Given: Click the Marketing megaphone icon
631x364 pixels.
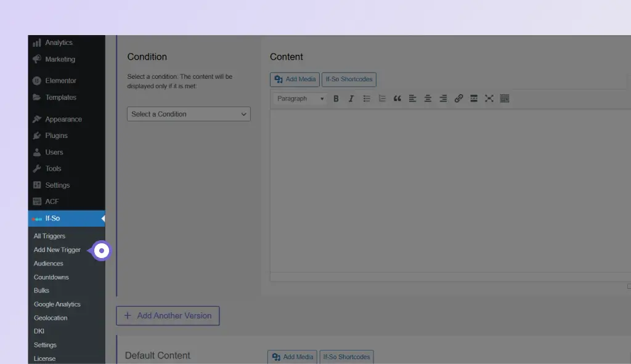Looking at the screenshot, I should (36, 59).
